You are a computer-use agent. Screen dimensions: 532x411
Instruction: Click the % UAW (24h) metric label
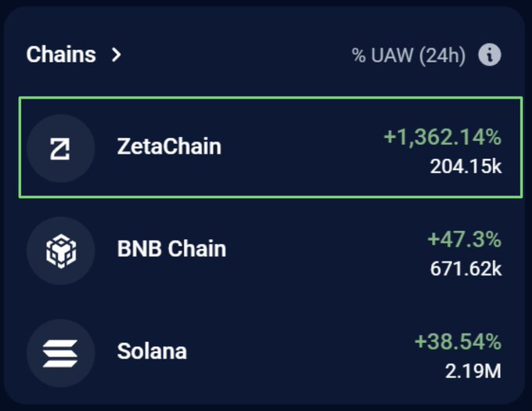[x=408, y=56]
